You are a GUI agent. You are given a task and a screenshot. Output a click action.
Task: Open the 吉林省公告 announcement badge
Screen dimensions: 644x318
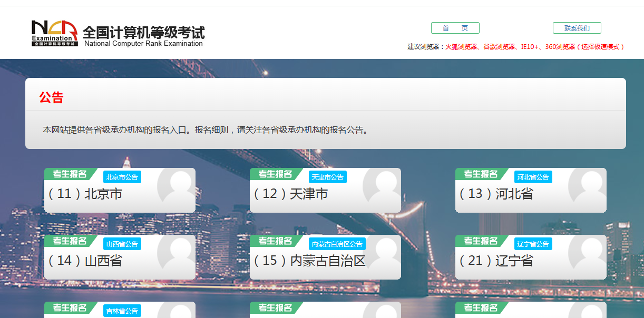[122, 311]
